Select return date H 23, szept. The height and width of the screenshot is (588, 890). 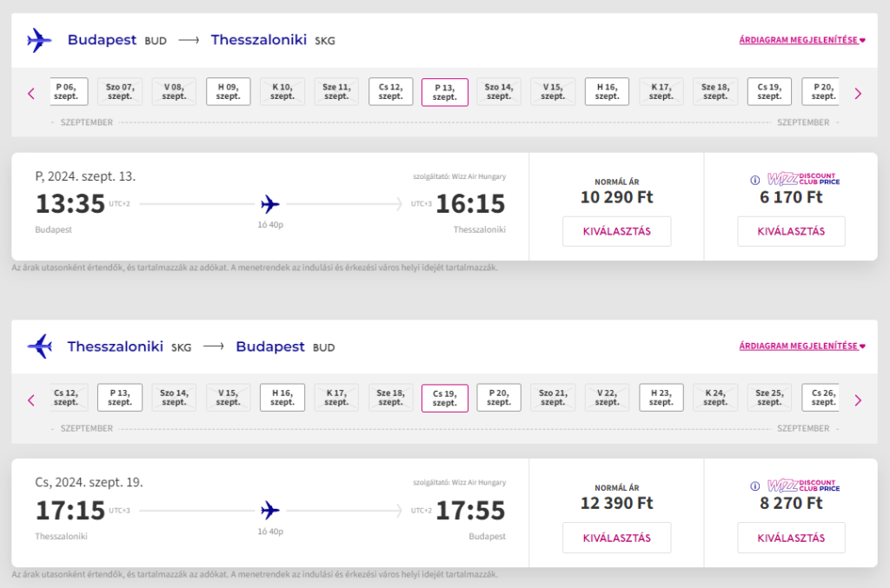click(661, 398)
